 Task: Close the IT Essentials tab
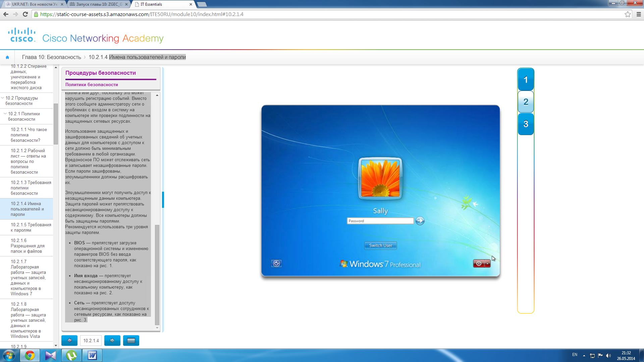[191, 4]
